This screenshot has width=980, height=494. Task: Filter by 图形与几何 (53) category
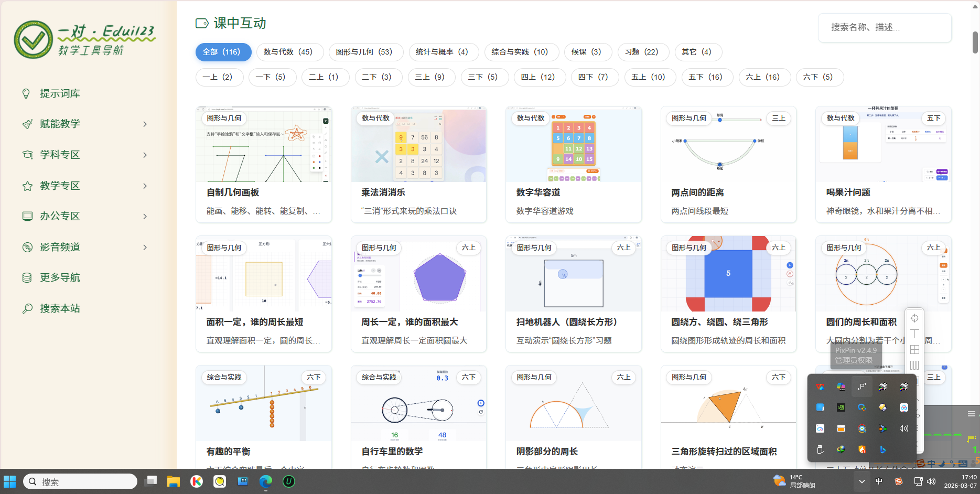[365, 52]
